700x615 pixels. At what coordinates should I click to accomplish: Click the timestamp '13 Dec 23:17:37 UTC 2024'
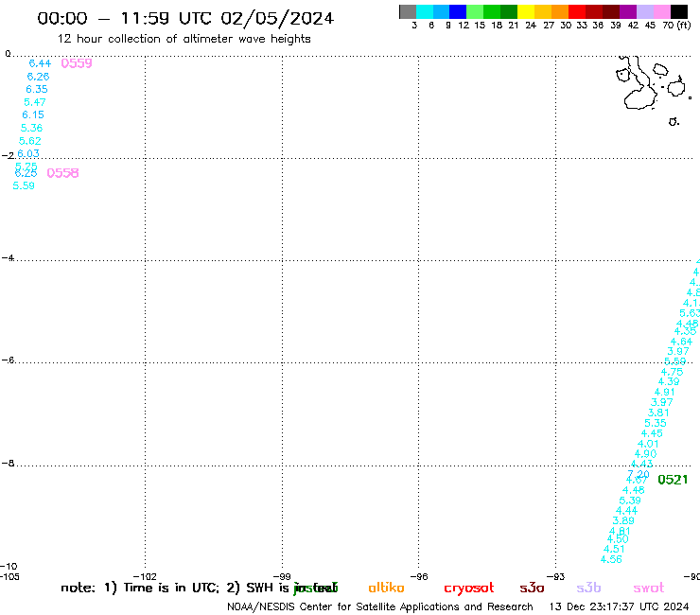pyautogui.click(x=619, y=607)
